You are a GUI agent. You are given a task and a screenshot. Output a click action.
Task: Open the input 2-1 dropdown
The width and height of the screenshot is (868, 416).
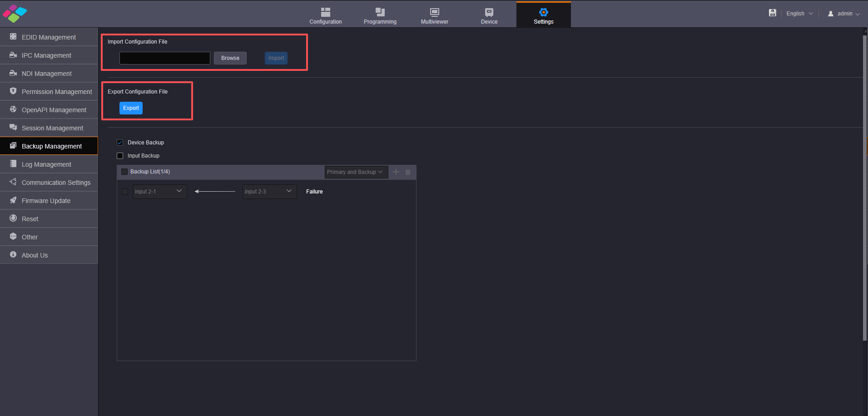tap(159, 192)
